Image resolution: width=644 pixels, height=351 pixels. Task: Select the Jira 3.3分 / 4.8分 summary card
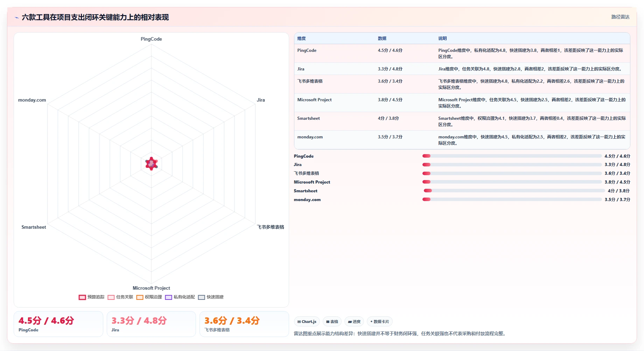tap(151, 324)
